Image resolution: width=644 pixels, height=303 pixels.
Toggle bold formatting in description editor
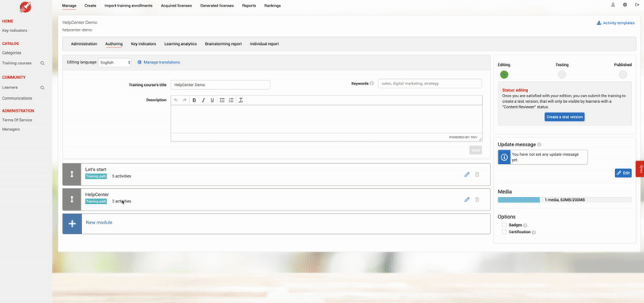pos(194,100)
